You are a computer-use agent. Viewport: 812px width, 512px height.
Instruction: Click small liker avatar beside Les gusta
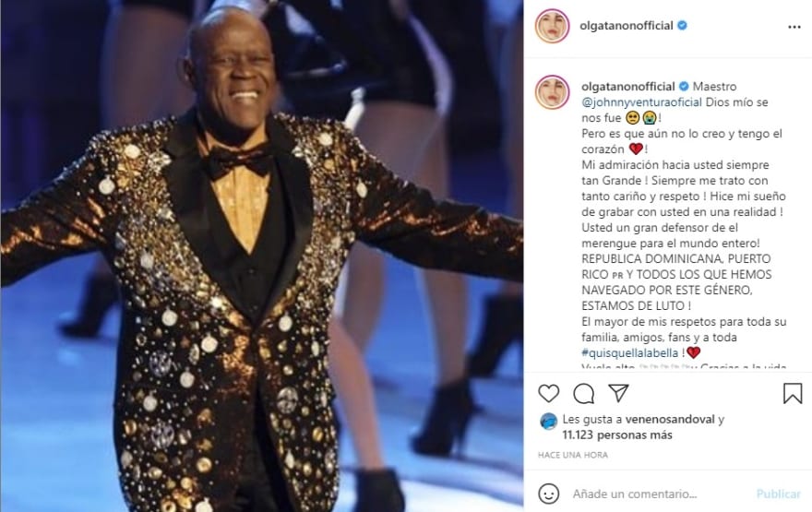click(548, 422)
